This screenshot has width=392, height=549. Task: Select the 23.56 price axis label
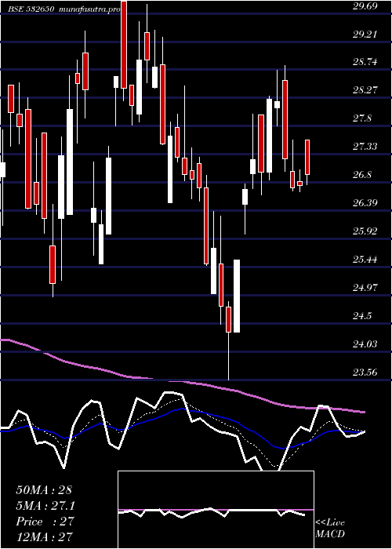tap(365, 372)
